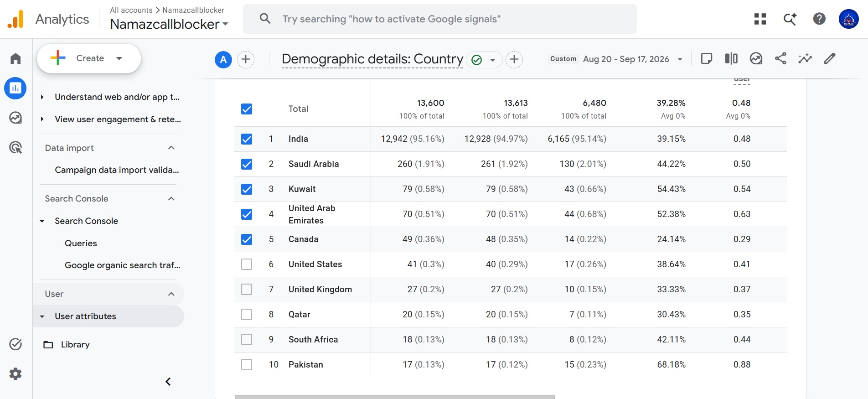The image size is (868, 399).
Task: Collapse the Search Console tree item
Action: (x=42, y=221)
